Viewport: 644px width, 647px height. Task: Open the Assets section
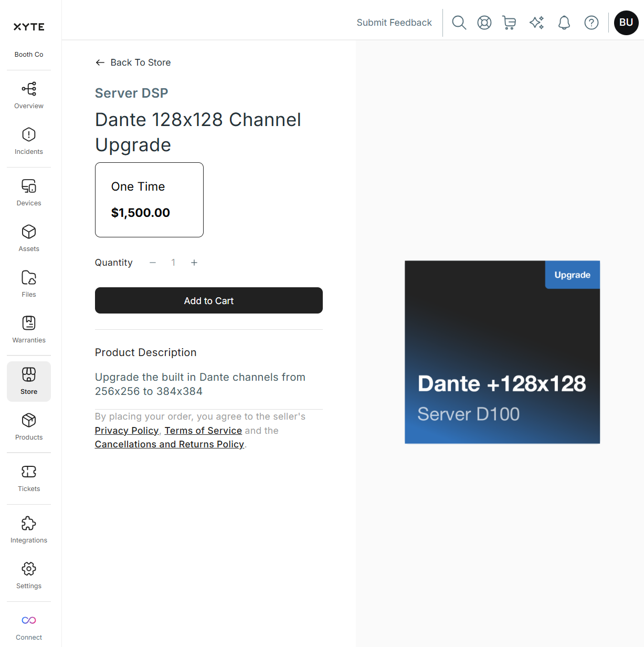click(29, 238)
